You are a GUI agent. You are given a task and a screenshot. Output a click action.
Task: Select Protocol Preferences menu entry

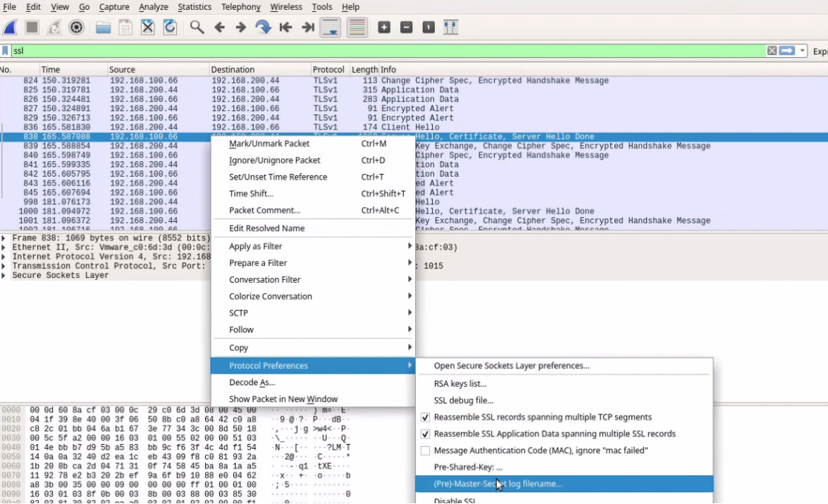pos(313,365)
